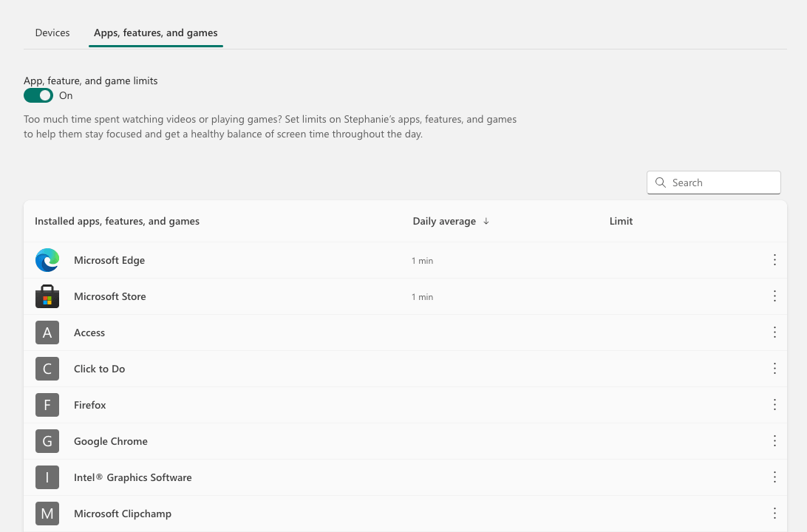Select the Access app name
Image resolution: width=807 pixels, height=532 pixels.
pyautogui.click(x=89, y=333)
